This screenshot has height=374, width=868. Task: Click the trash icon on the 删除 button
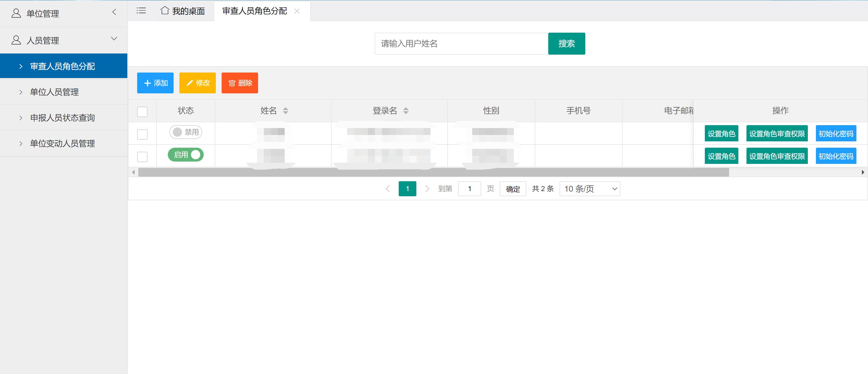point(232,83)
